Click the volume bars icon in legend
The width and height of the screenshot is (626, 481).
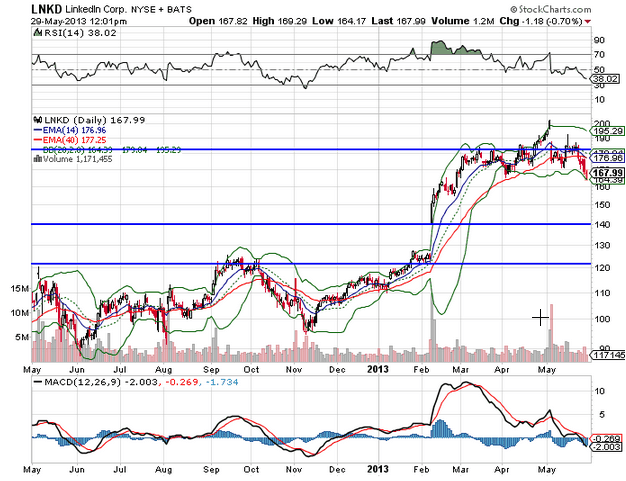(x=38, y=159)
